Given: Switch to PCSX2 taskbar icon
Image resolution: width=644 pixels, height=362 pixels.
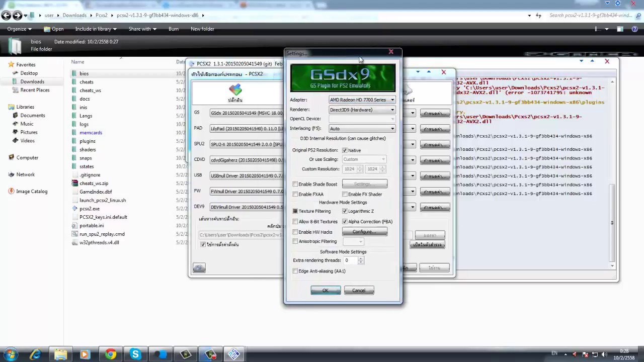Looking at the screenshot, I should pyautogui.click(x=234, y=354).
